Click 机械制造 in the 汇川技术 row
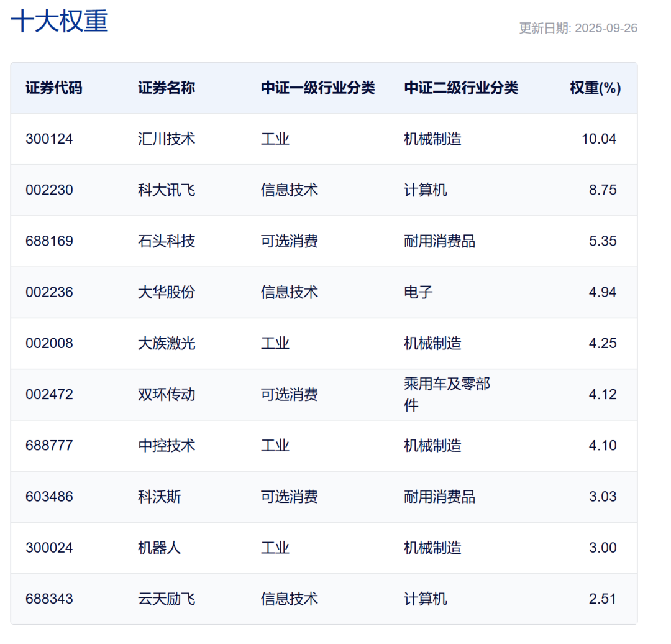Viewport: 671px width, 644px height. pyautogui.click(x=432, y=139)
